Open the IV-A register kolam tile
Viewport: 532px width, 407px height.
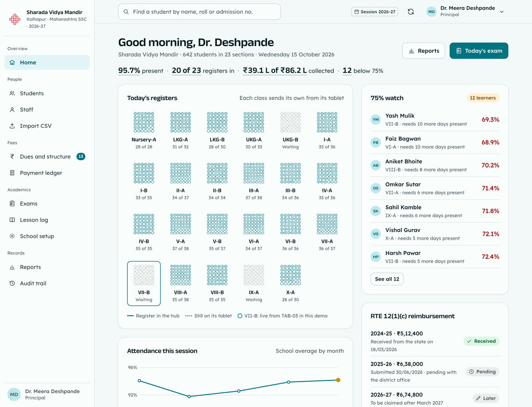click(327, 182)
